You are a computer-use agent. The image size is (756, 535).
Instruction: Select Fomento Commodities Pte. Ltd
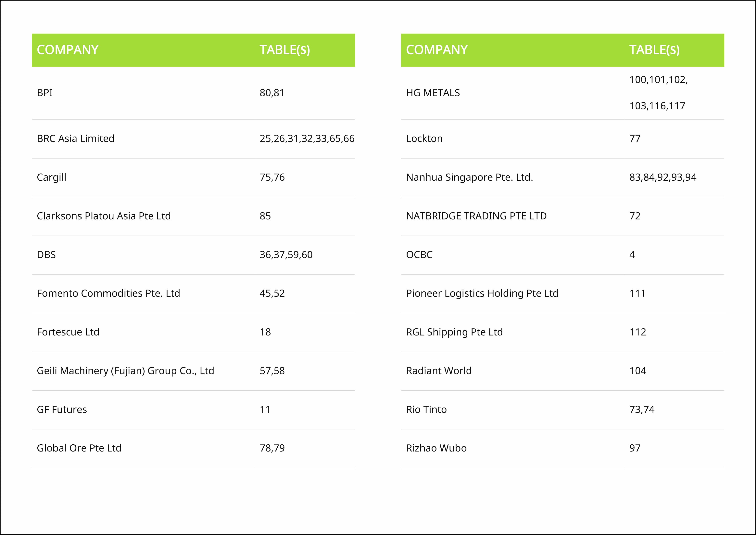click(x=108, y=293)
